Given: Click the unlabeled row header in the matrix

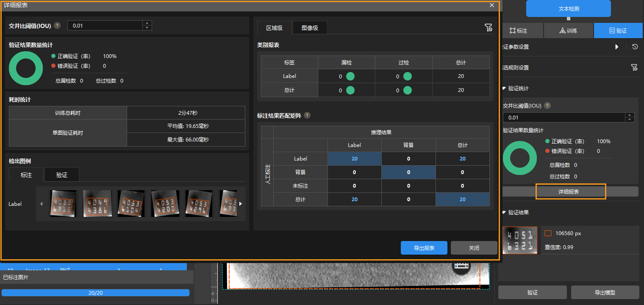Looking at the screenshot, I should click(x=300, y=186).
